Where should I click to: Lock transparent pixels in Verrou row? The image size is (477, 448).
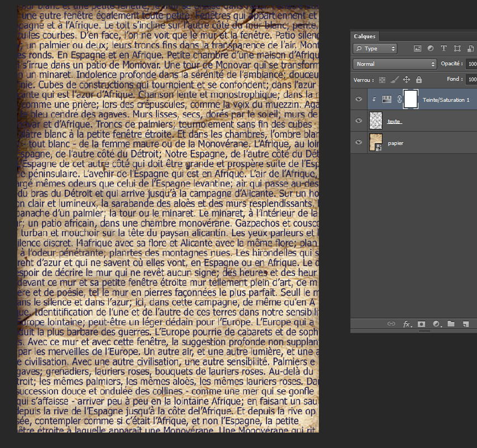pyautogui.click(x=382, y=80)
